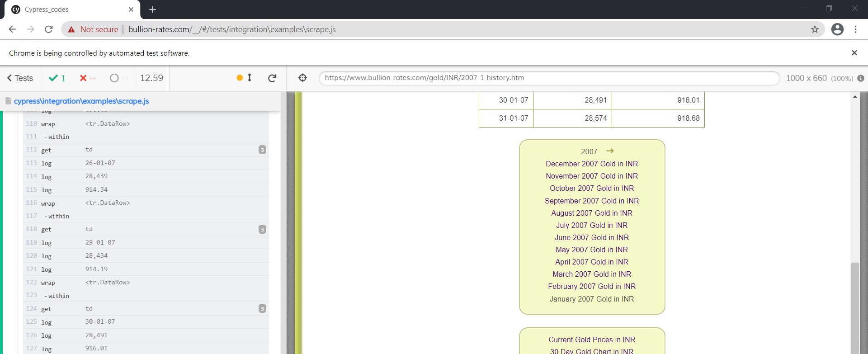Click the Cypress AUT URL field
Screen dimensions: 868x354
click(549, 78)
